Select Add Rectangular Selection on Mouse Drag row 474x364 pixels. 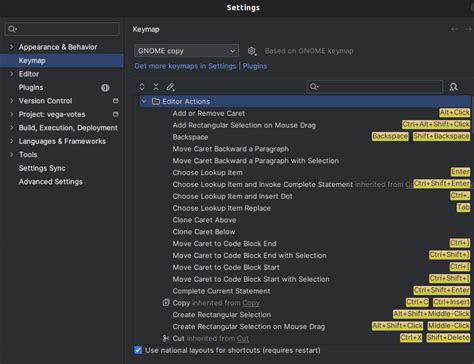click(x=244, y=125)
